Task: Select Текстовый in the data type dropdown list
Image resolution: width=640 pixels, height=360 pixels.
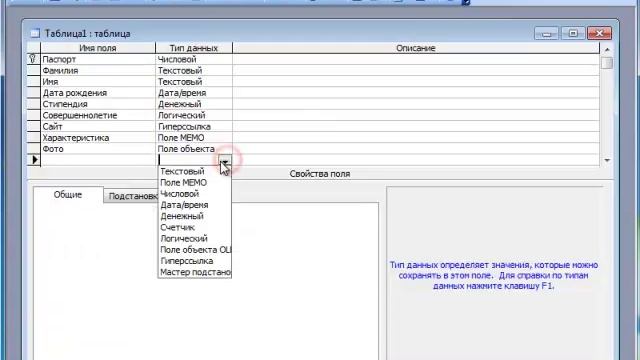Action: click(x=195, y=171)
